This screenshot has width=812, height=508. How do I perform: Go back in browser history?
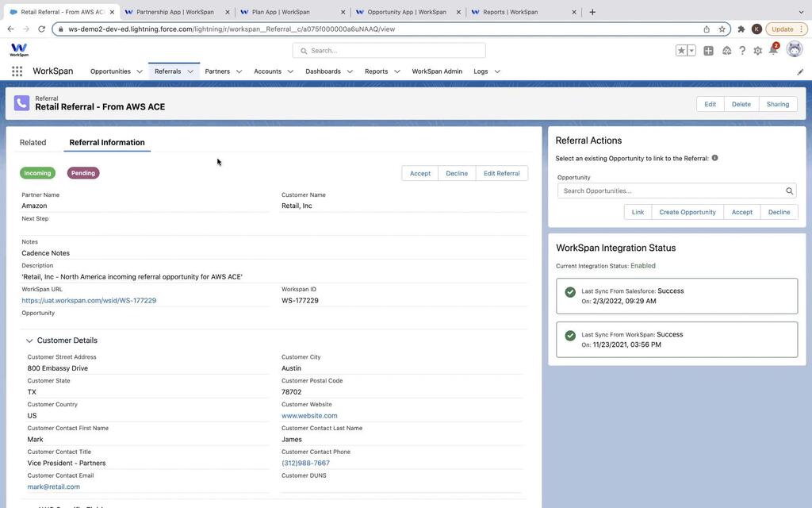click(10, 29)
